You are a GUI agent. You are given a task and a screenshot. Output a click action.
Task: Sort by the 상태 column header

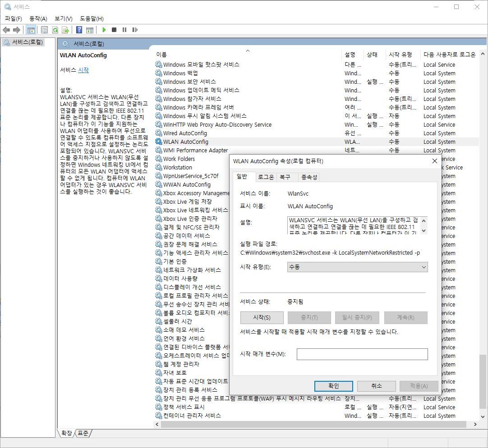[x=374, y=55]
